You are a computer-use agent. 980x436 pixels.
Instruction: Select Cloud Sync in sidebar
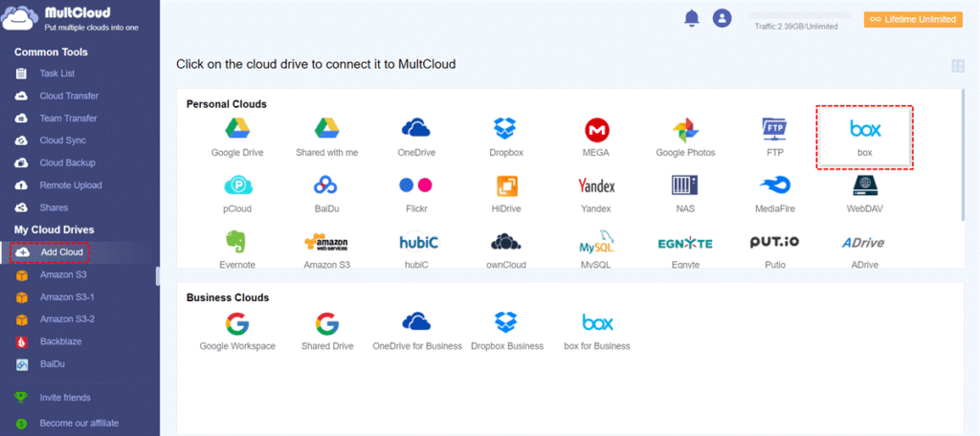point(62,141)
